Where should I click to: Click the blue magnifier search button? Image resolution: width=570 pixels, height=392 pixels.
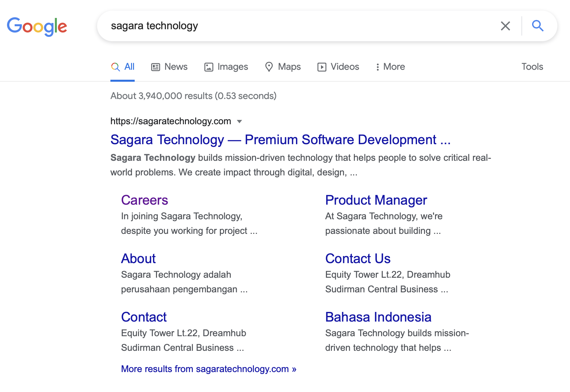pyautogui.click(x=537, y=26)
